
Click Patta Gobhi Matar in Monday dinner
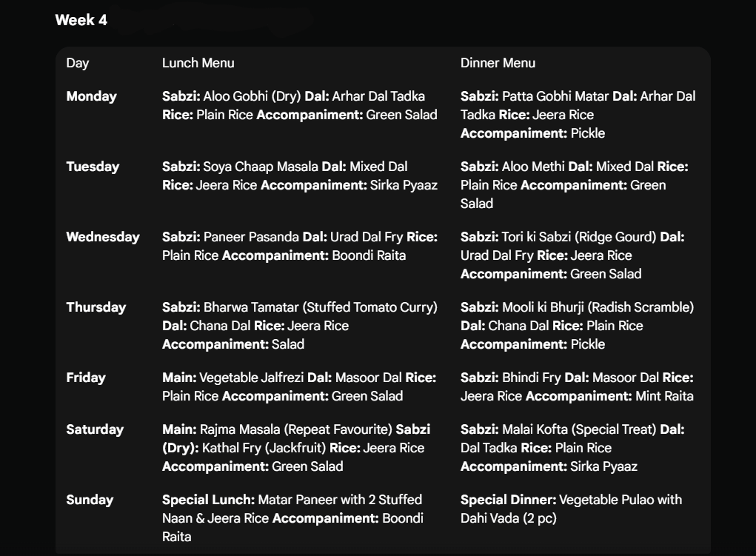pos(555,96)
